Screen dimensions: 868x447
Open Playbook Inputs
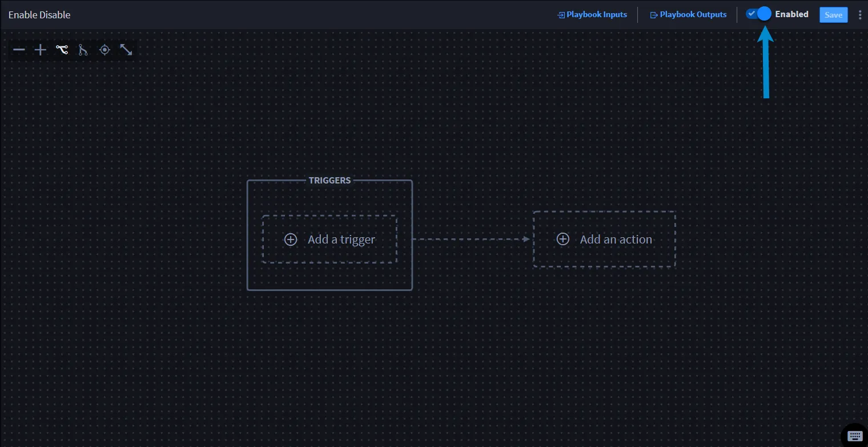(x=592, y=14)
